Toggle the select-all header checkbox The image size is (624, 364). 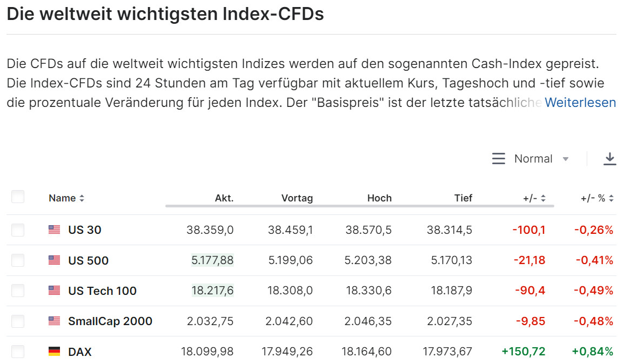(18, 197)
